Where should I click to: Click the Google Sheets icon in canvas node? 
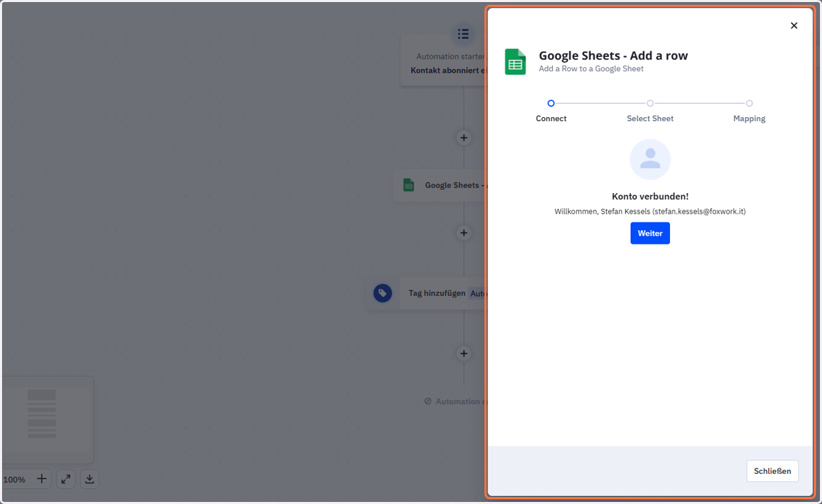tap(409, 185)
